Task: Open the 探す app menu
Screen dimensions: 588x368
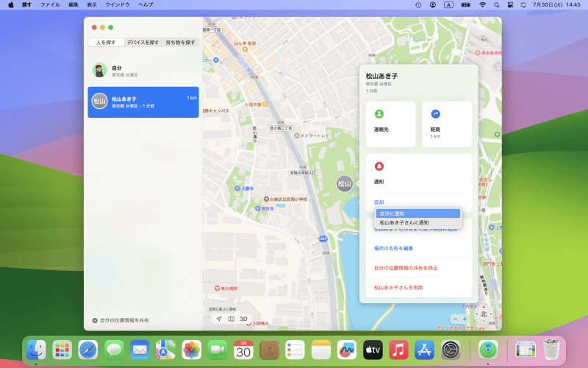Action: point(26,5)
